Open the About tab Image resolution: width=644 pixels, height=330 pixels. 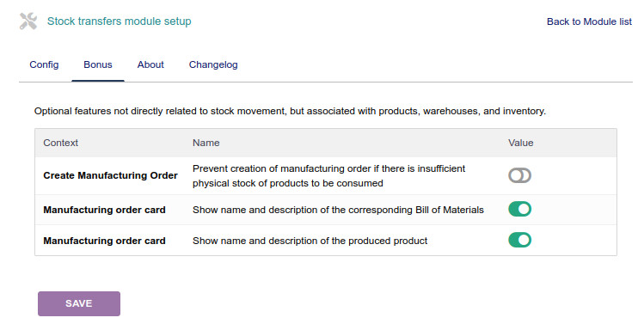[150, 64]
